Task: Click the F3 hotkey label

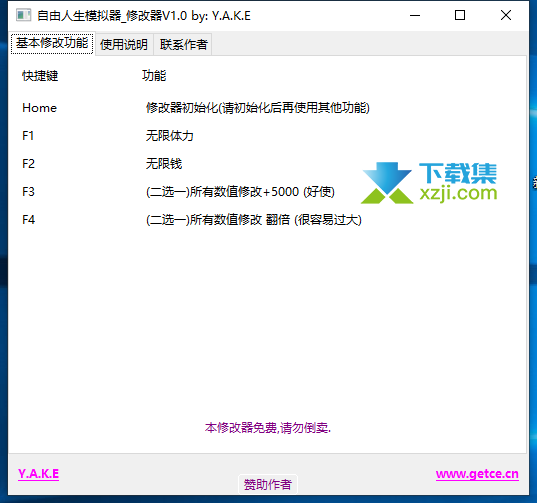Action: tap(28, 192)
